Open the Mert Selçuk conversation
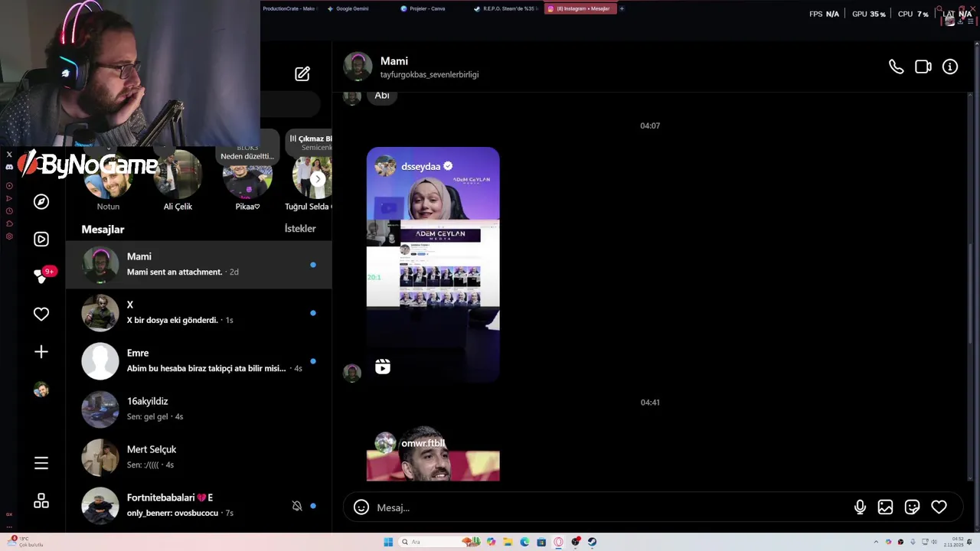980x551 pixels. click(199, 457)
